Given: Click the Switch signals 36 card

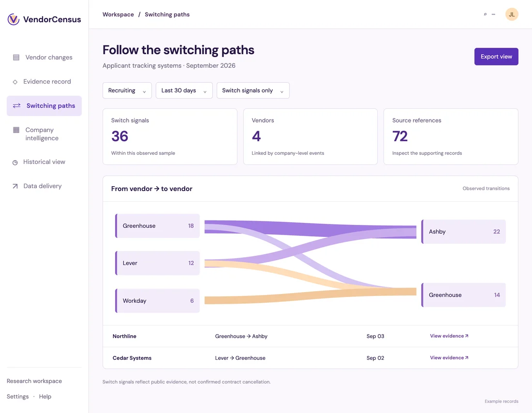Looking at the screenshot, I should [x=170, y=137].
